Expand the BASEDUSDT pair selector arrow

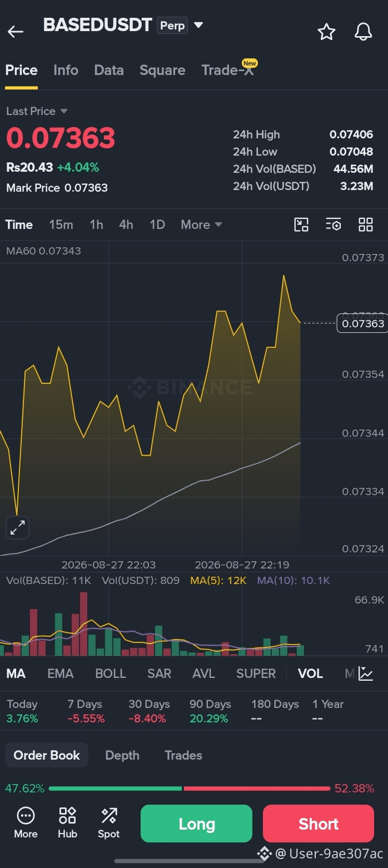pos(198,25)
